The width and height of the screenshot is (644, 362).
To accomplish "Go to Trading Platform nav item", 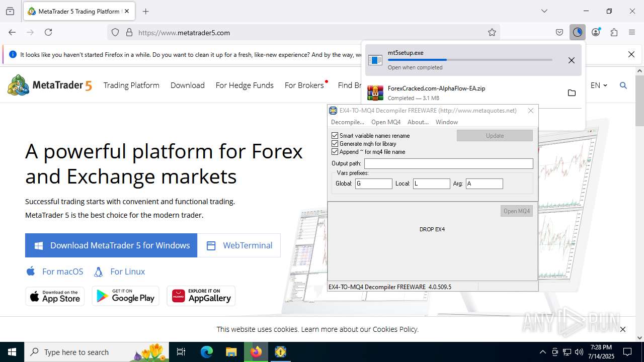I will point(131,85).
